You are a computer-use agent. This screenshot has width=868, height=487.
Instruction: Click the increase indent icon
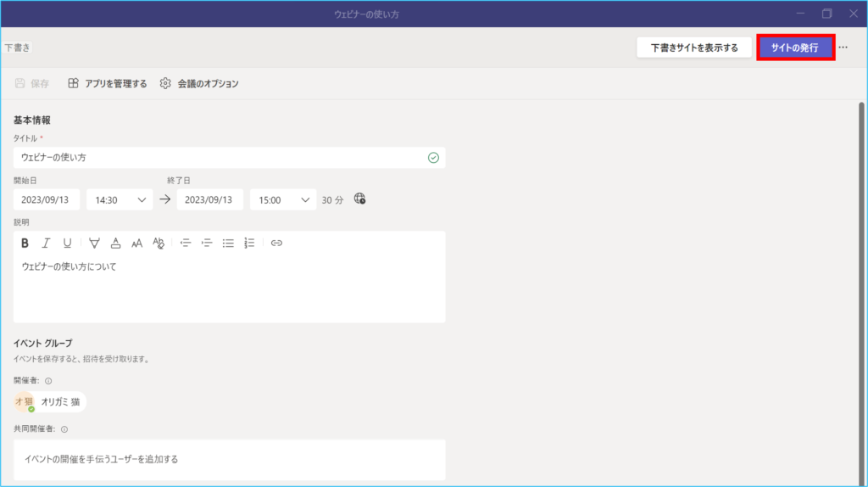tap(207, 243)
